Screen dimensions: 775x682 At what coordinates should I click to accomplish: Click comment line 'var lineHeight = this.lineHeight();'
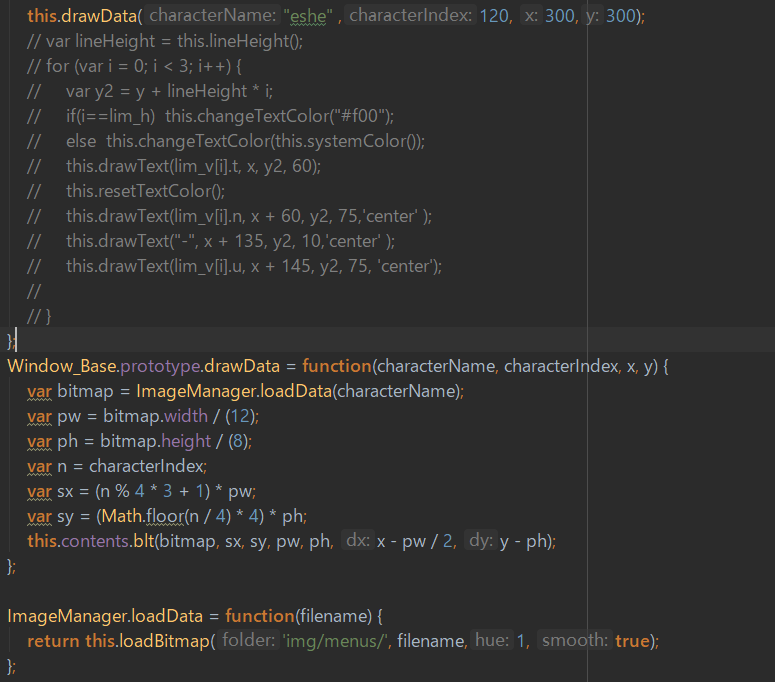[165, 41]
